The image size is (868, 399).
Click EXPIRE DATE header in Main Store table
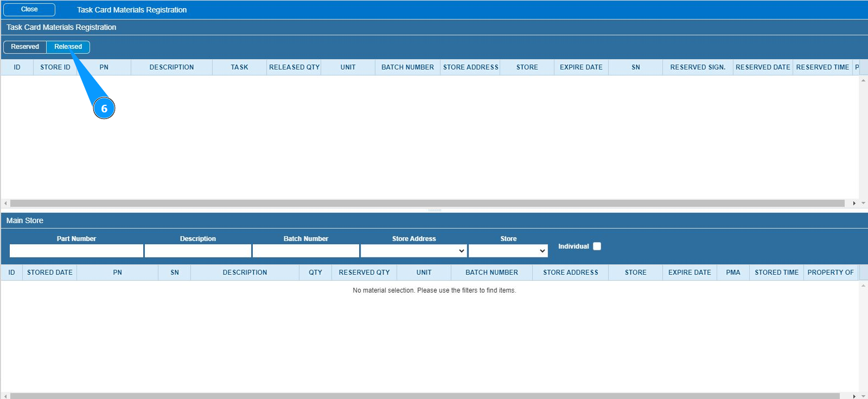click(690, 273)
